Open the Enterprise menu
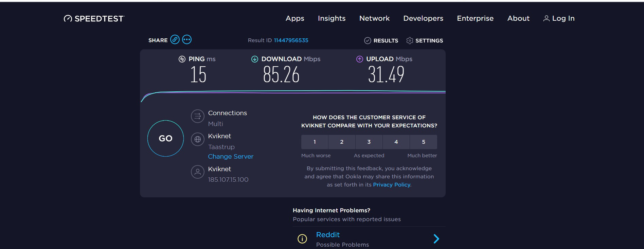 pos(475,18)
